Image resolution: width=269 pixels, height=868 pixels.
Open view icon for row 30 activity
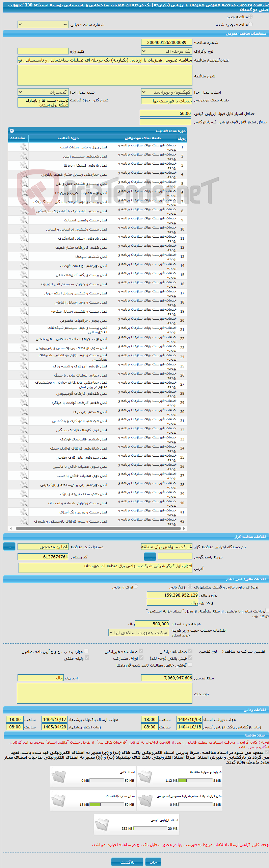(x=23, y=412)
